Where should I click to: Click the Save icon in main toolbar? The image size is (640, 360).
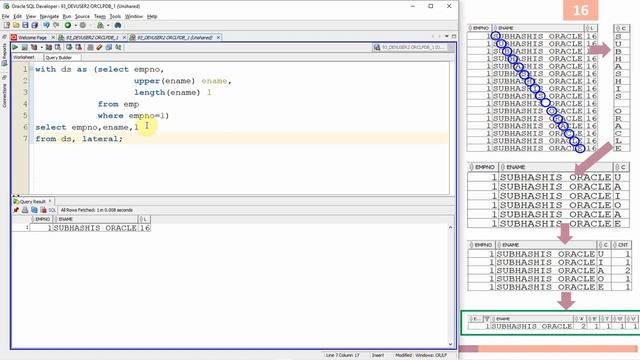click(x=25, y=25)
